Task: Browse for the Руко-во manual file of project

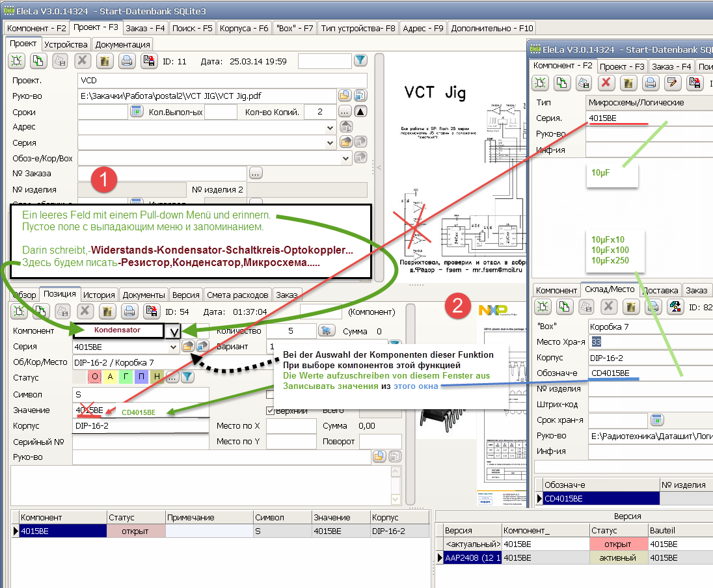Action: (x=345, y=96)
